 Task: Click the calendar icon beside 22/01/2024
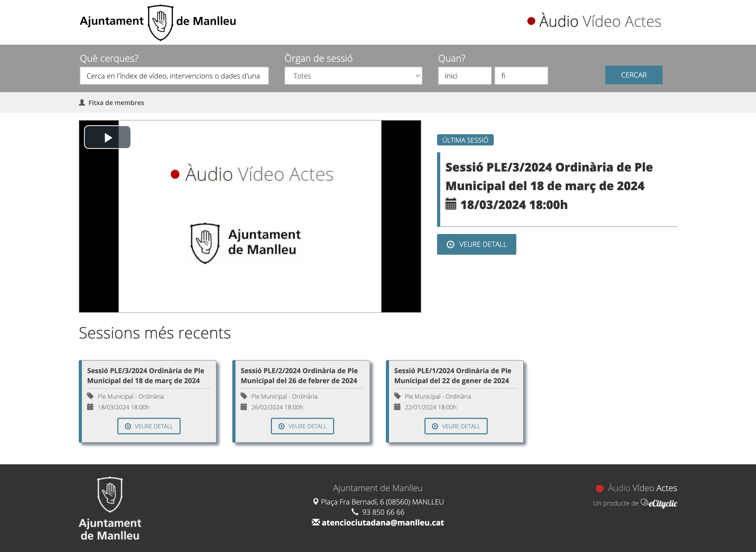pyautogui.click(x=397, y=407)
